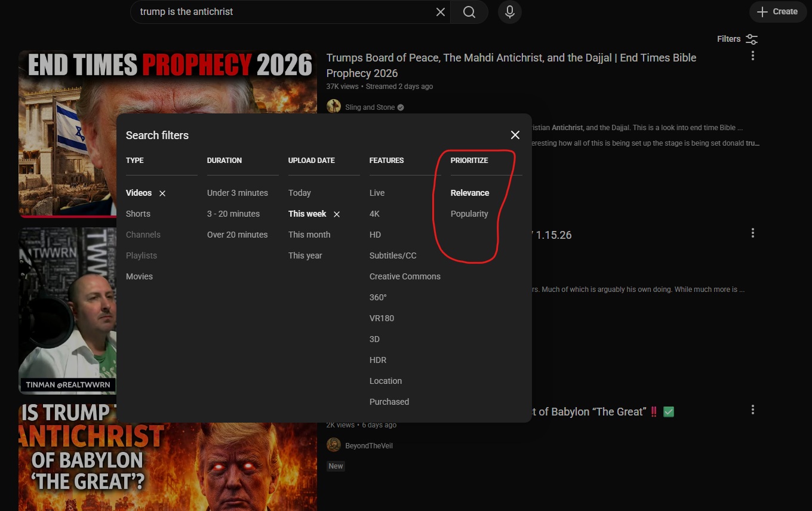Click the New badge under BeyondTheVeil
This screenshot has height=511, width=812.
336,466
